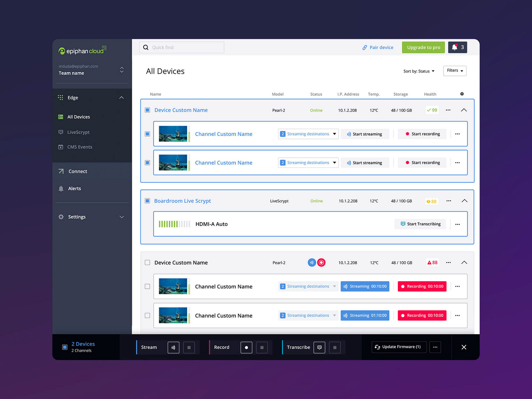The width and height of the screenshot is (532, 399).
Task: Open LiveScrypt in the sidebar
Action: [x=78, y=132]
